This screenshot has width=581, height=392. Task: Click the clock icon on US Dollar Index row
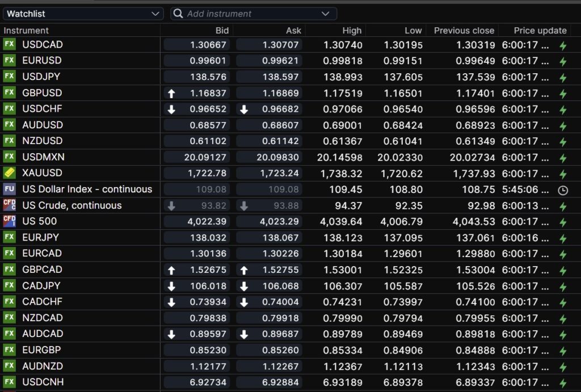[563, 190]
